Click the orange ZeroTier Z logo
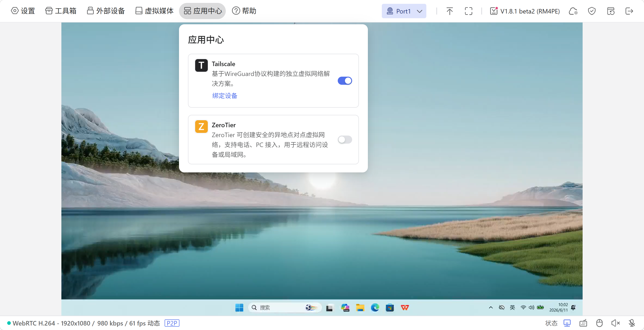The image size is (644, 330). (x=201, y=127)
